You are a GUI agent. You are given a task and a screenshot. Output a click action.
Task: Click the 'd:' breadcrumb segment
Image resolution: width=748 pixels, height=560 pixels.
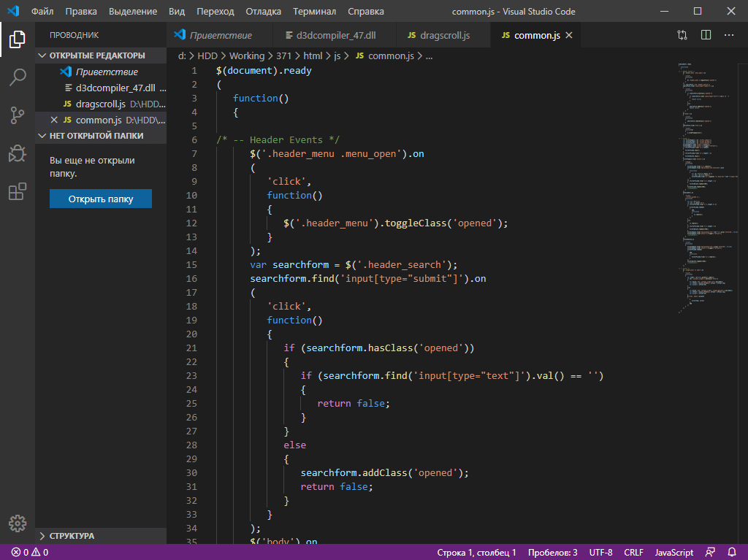pyautogui.click(x=182, y=55)
